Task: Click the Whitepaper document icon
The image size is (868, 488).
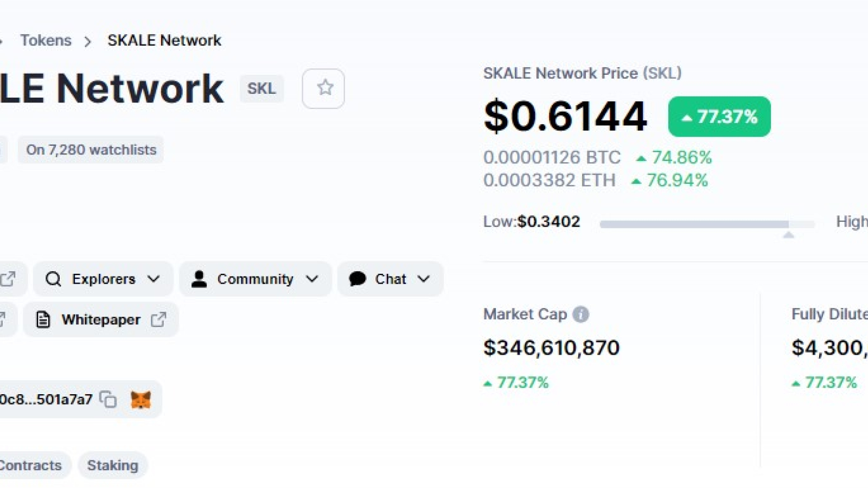Action: tap(43, 320)
